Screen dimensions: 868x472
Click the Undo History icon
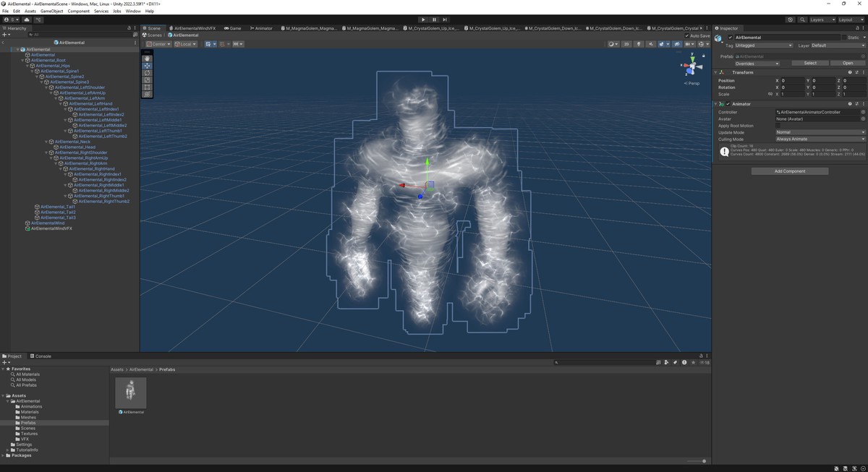790,20
